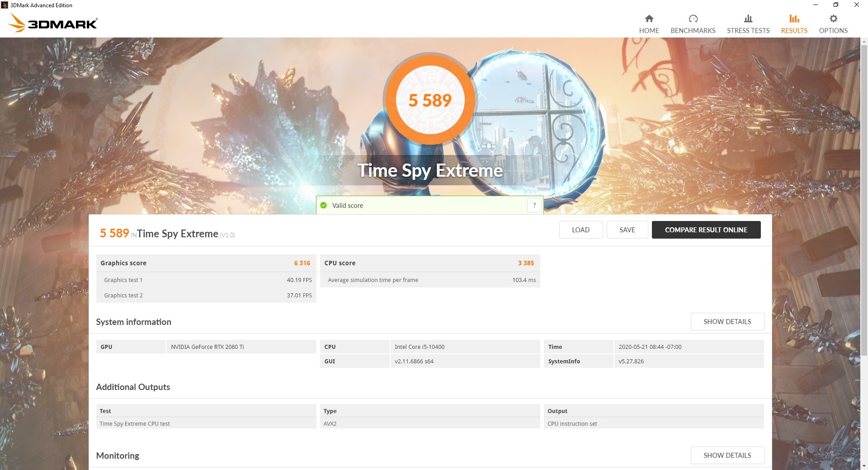Click the GUI version v2.11.6866 s64
This screenshot has height=470, width=868.
coord(414,362)
